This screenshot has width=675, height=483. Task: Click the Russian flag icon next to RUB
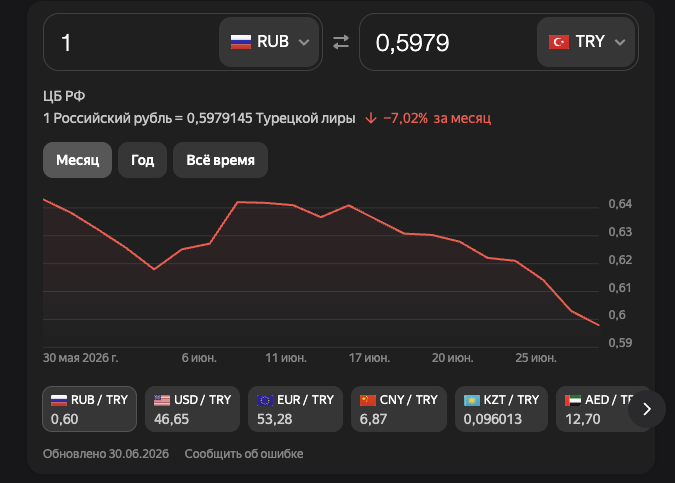coord(241,42)
